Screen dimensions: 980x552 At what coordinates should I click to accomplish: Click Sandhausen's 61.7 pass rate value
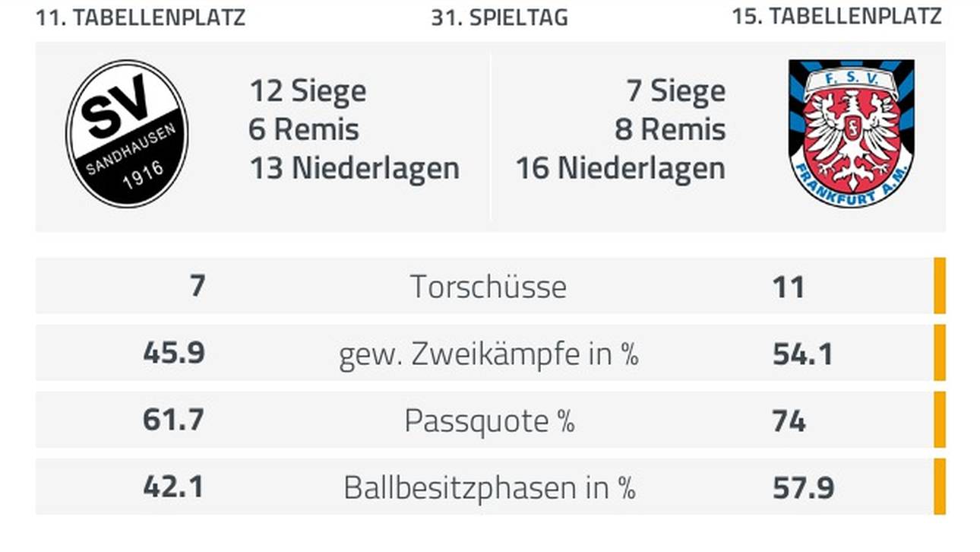[173, 420]
